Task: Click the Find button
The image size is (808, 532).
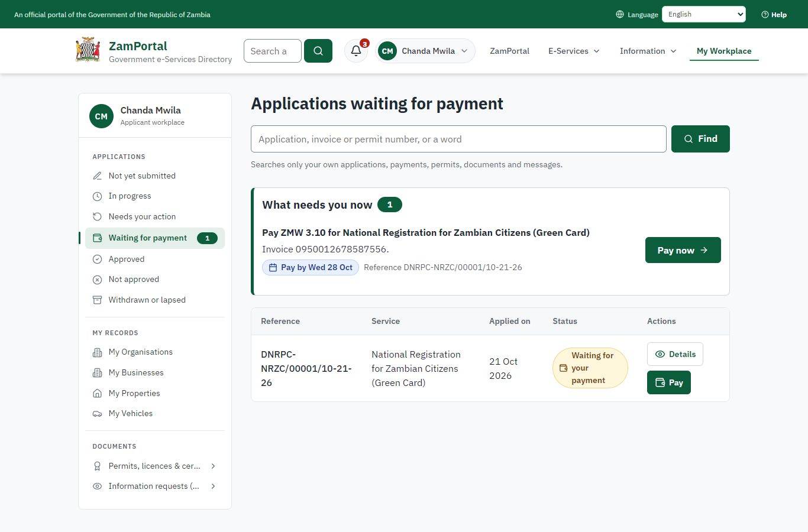Action: (x=700, y=139)
